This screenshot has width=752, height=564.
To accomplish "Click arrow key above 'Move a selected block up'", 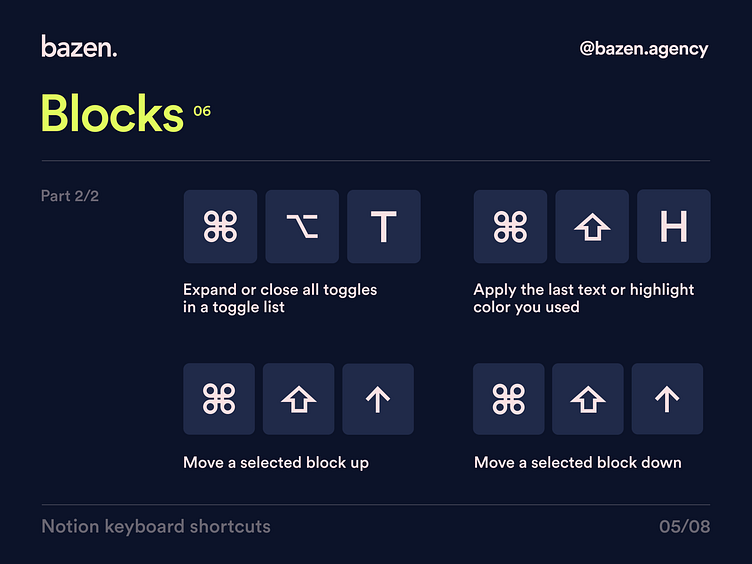I will [378, 399].
